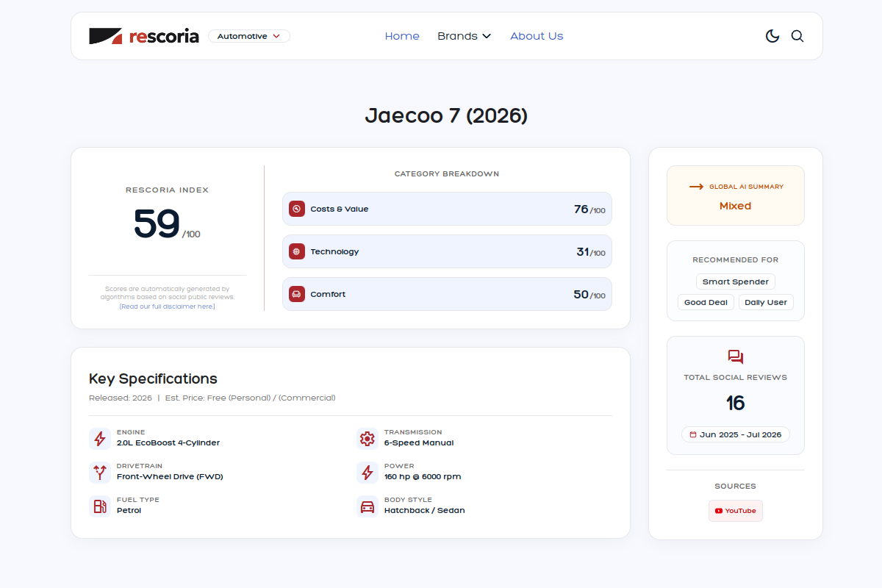Click the Hatchback / Sedan value
Viewport: 882px width, 588px height.
point(425,511)
